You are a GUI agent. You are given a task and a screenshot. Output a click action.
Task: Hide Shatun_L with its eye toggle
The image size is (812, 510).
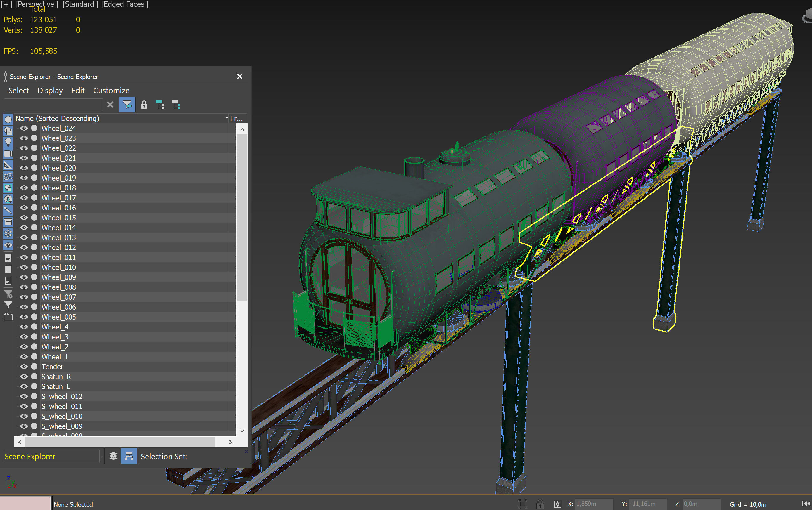[24, 386]
